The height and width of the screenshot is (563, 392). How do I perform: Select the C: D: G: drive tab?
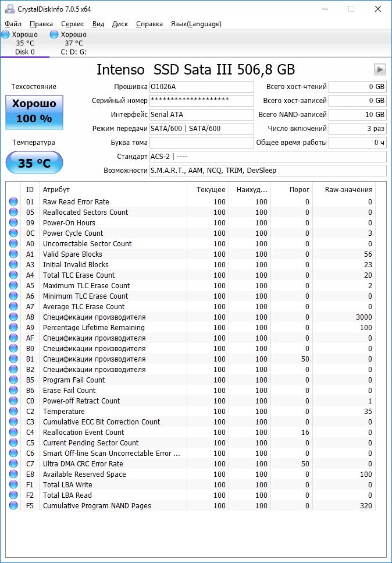(73, 43)
